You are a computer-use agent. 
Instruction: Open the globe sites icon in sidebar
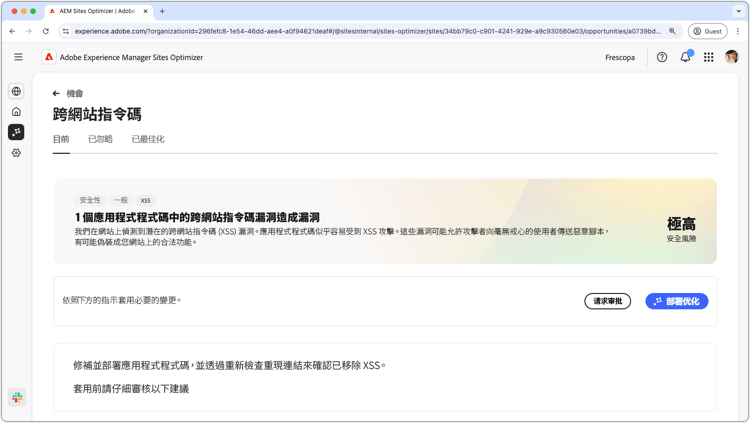click(16, 91)
